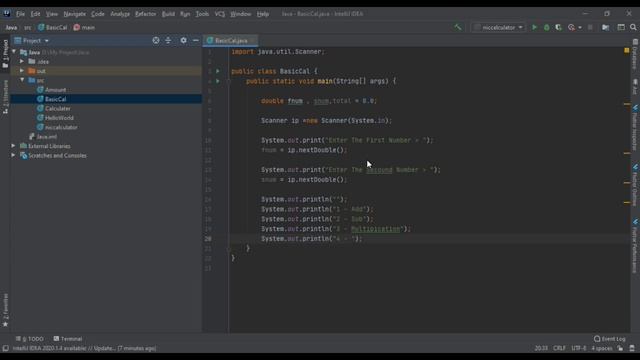640x360 pixels.
Task: Run the program with green play icon
Action: point(534,27)
